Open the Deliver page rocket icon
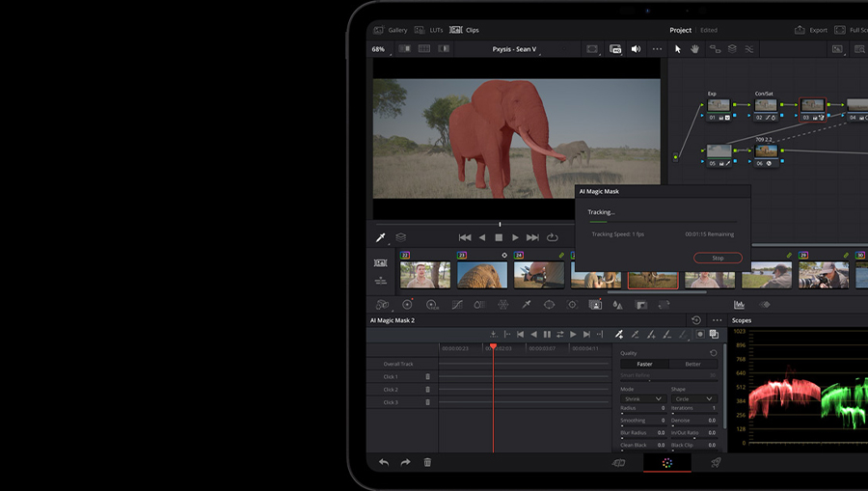 (716, 463)
